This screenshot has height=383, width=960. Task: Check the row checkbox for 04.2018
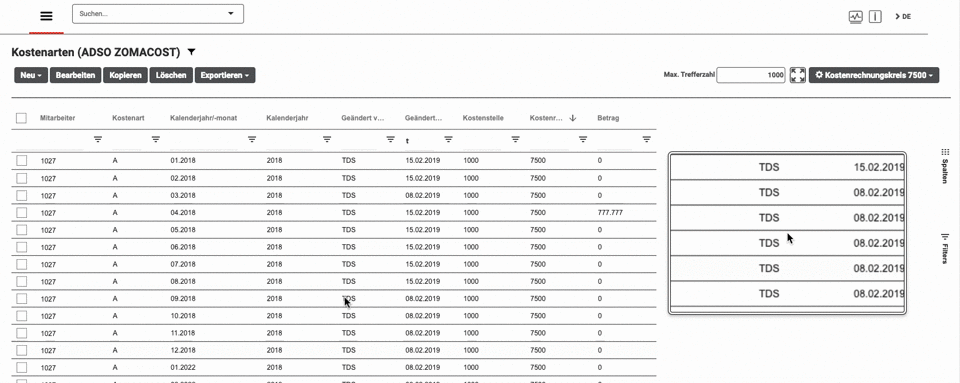[x=22, y=212]
